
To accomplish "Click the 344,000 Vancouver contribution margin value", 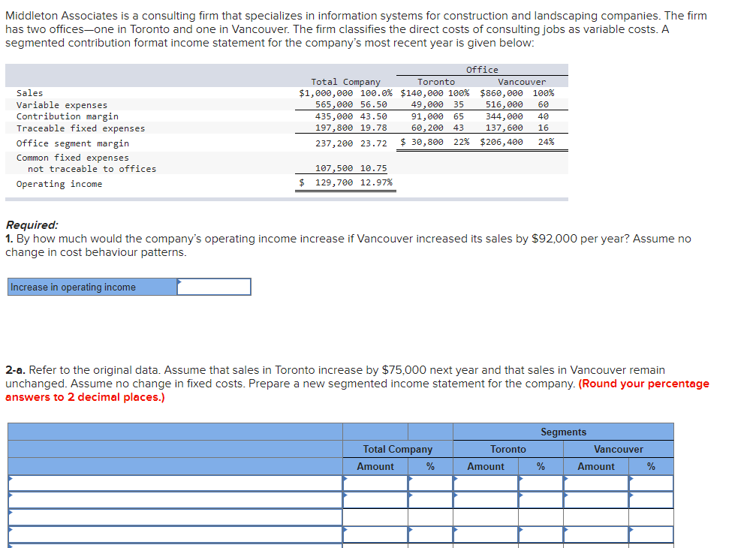I will coord(504,116).
